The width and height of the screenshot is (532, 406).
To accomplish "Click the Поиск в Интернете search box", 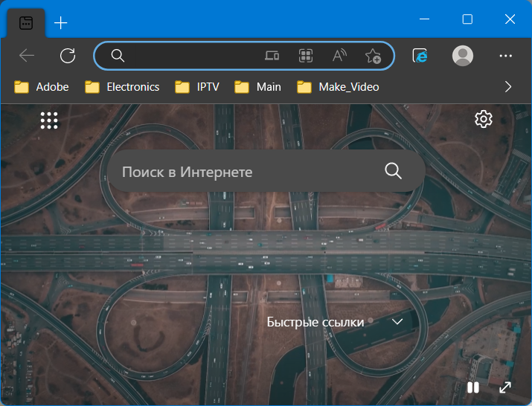I will point(266,171).
